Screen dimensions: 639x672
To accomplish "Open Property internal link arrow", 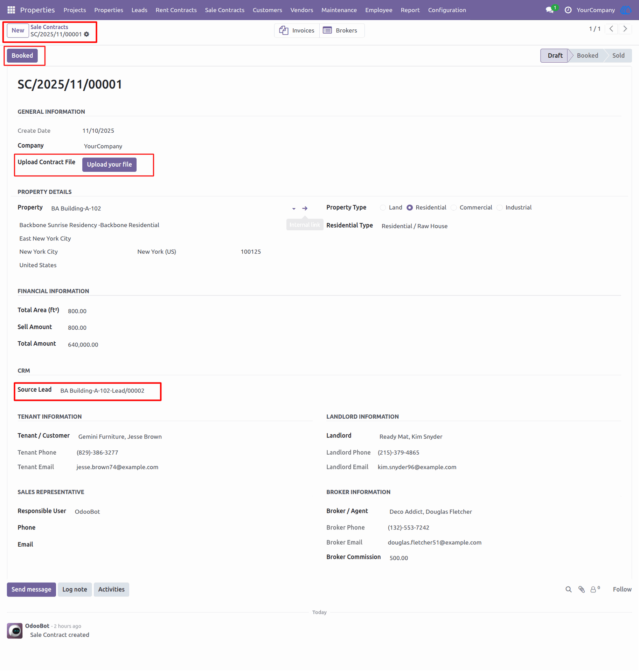I will click(x=305, y=208).
